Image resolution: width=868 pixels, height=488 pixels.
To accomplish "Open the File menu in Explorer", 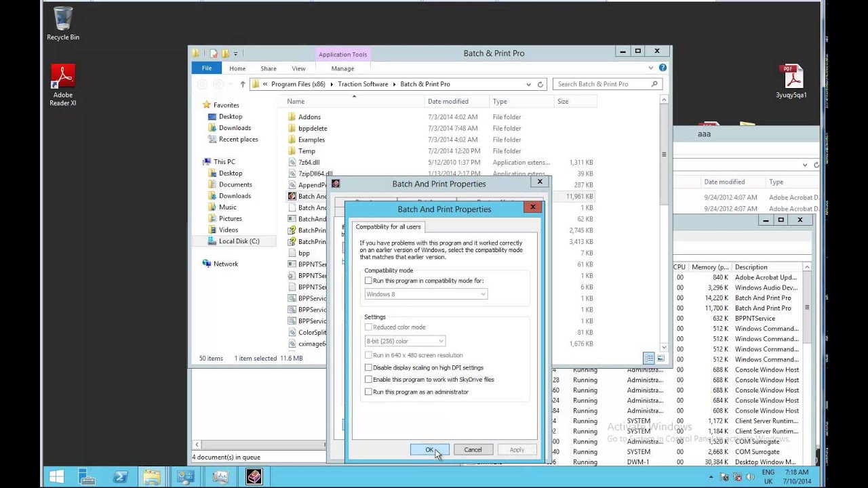I will click(x=206, y=68).
